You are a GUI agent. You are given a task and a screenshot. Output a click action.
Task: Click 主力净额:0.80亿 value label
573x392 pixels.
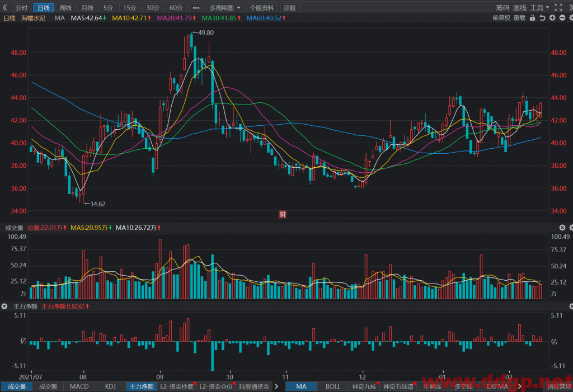[x=65, y=306]
